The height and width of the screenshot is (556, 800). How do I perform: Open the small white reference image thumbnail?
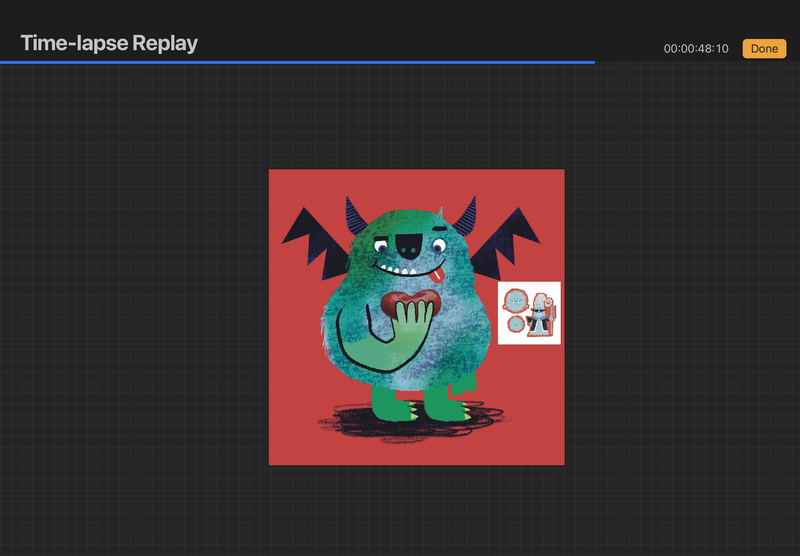529,313
